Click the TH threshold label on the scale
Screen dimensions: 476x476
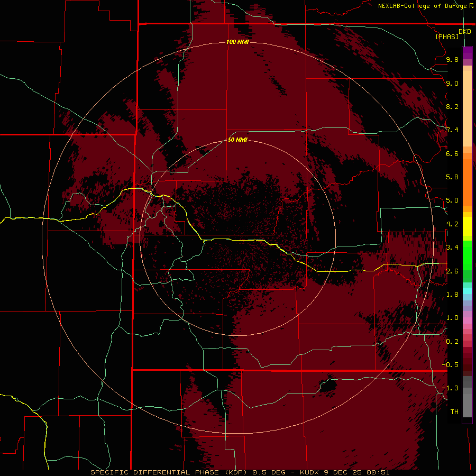454,411
